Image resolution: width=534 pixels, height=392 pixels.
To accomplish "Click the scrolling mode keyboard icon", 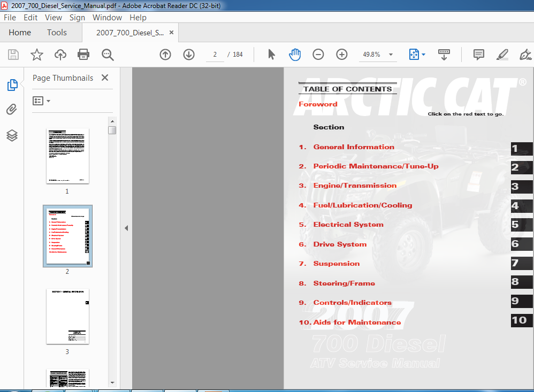I will [444, 55].
